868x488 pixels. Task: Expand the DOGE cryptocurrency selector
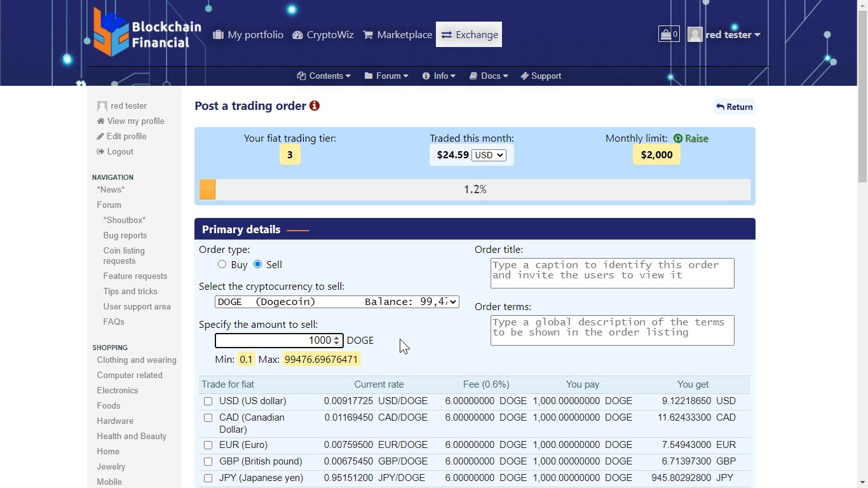click(x=337, y=302)
